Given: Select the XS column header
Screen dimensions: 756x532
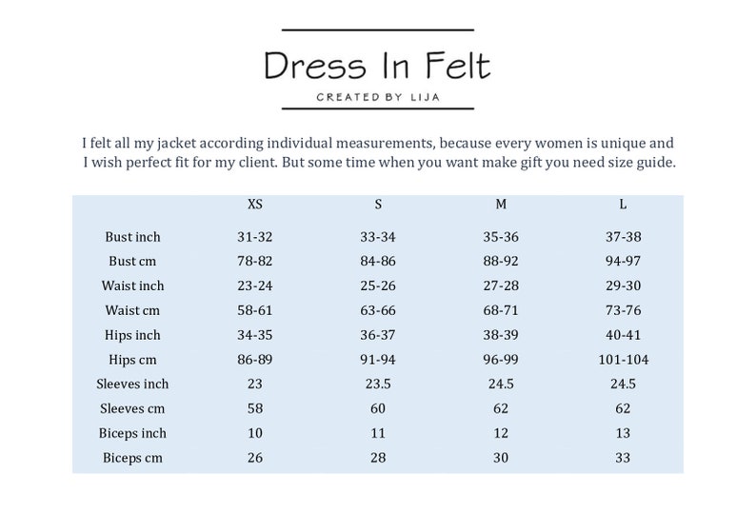Looking at the screenshot, I should coord(255,205).
